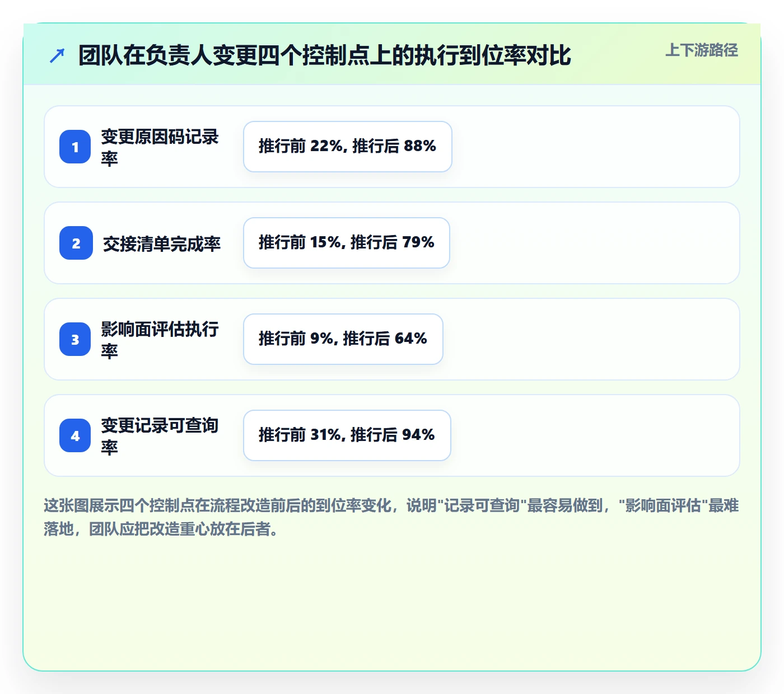Select the 变更记录可查询率 label
784x694 pixels.
pyautogui.click(x=160, y=435)
